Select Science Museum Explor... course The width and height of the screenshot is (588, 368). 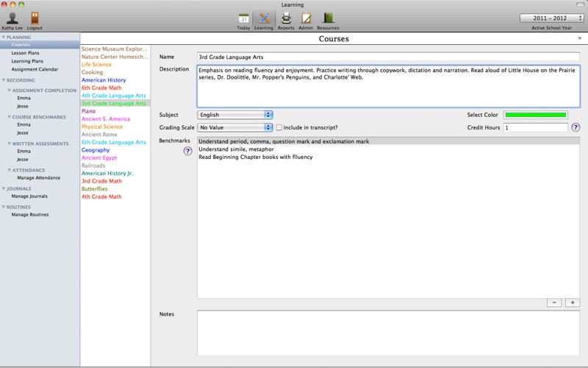115,49
